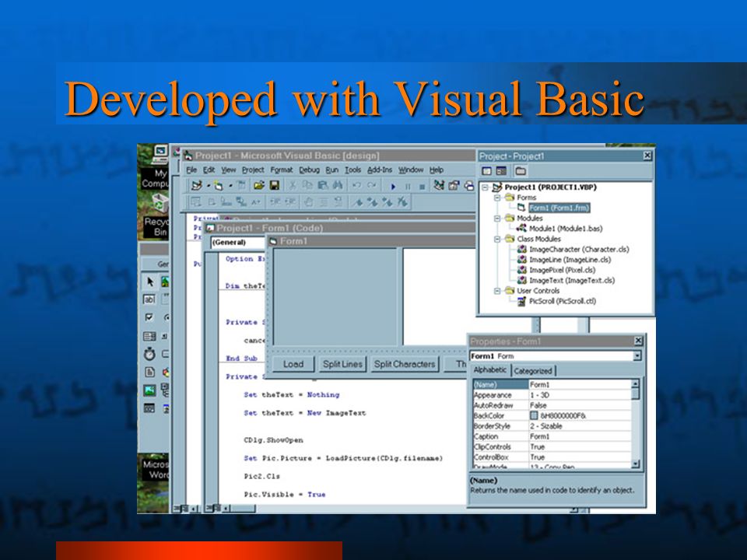Click the Properties Window toolbar icon
This screenshot has width=747, height=560.
[x=454, y=185]
